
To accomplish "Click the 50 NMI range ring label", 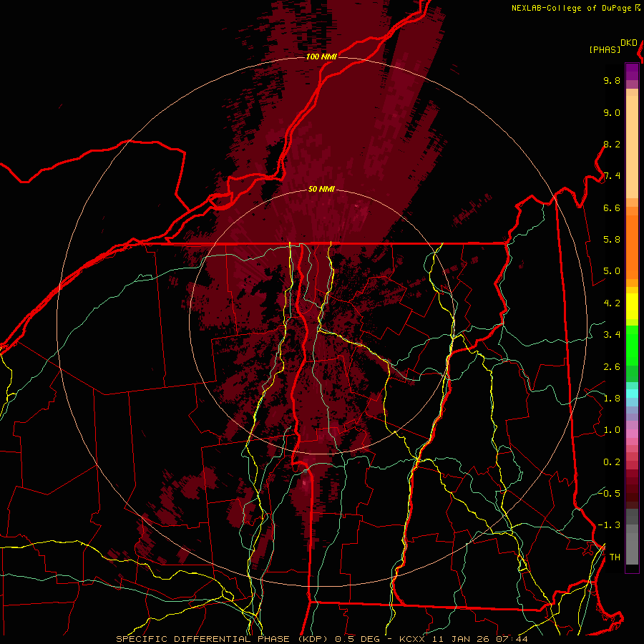I will tap(321, 189).
